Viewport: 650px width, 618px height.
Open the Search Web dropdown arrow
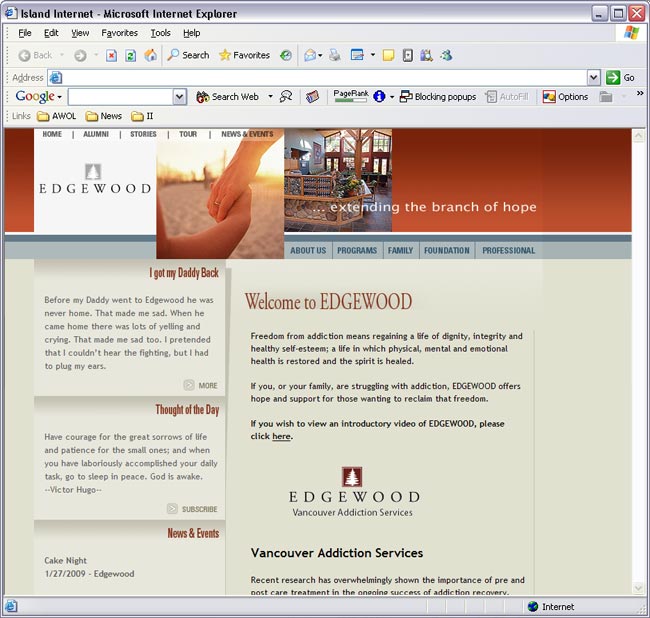point(270,97)
